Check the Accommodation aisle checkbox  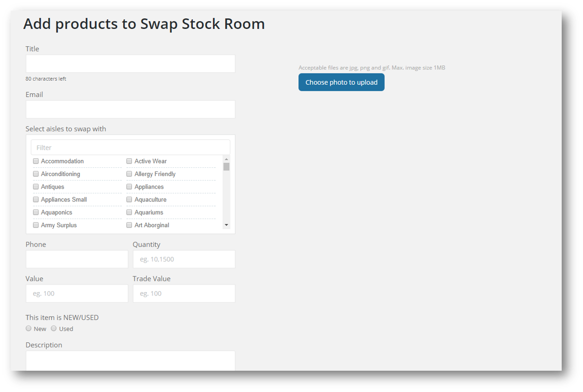click(36, 161)
